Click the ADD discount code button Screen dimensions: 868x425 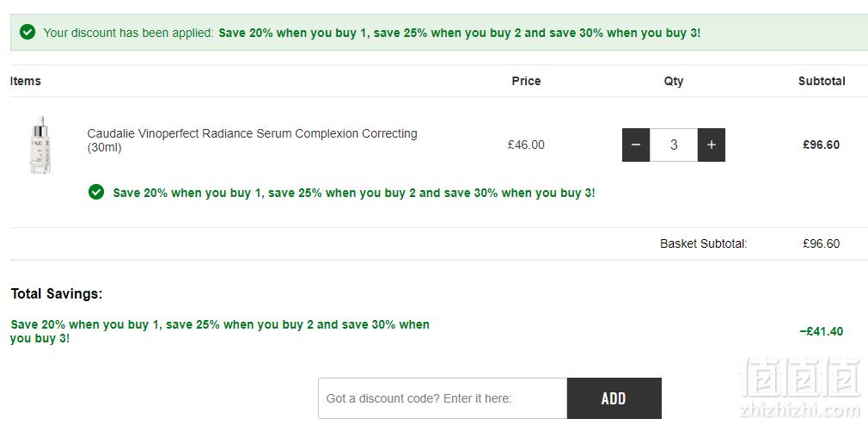point(614,398)
